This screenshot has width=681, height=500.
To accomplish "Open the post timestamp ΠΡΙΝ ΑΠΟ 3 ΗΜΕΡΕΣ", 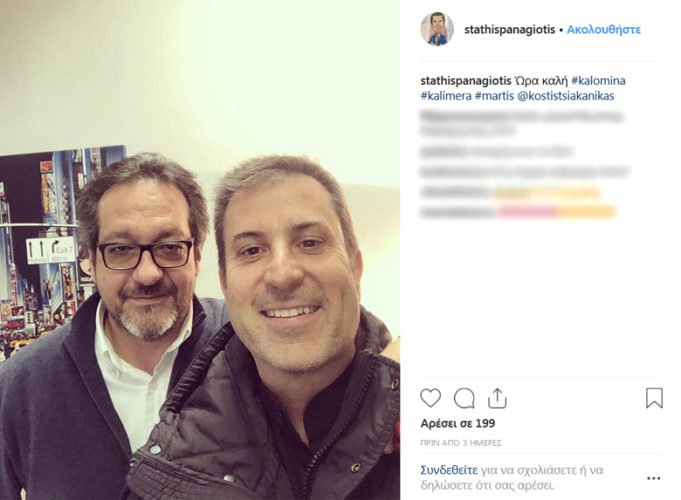I will pyautogui.click(x=461, y=443).
